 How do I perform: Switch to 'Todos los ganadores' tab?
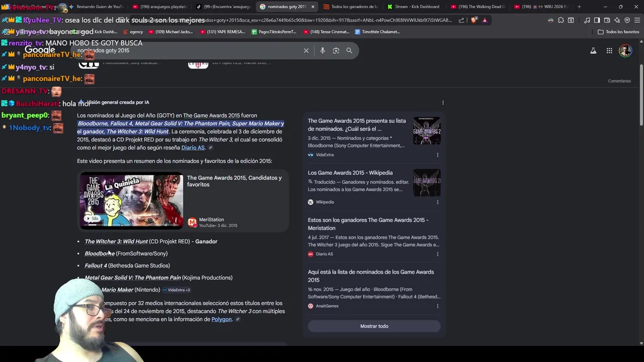point(351,7)
